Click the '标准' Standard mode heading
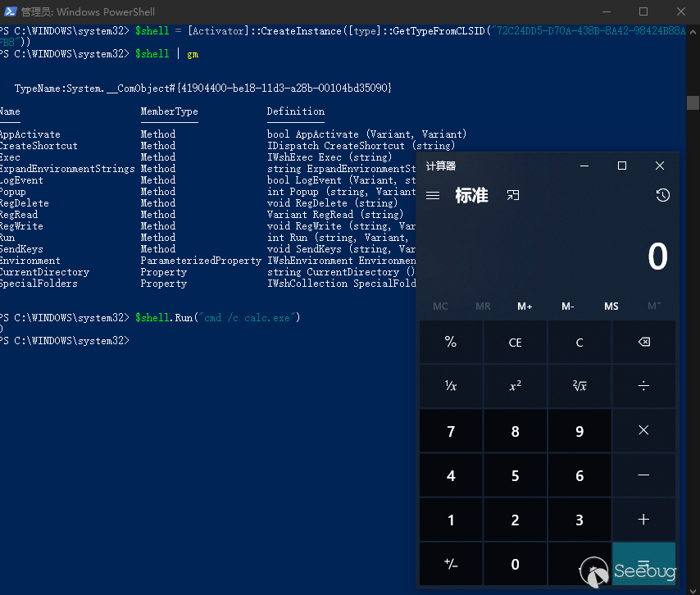The height and width of the screenshot is (595, 700). pyautogui.click(x=471, y=195)
